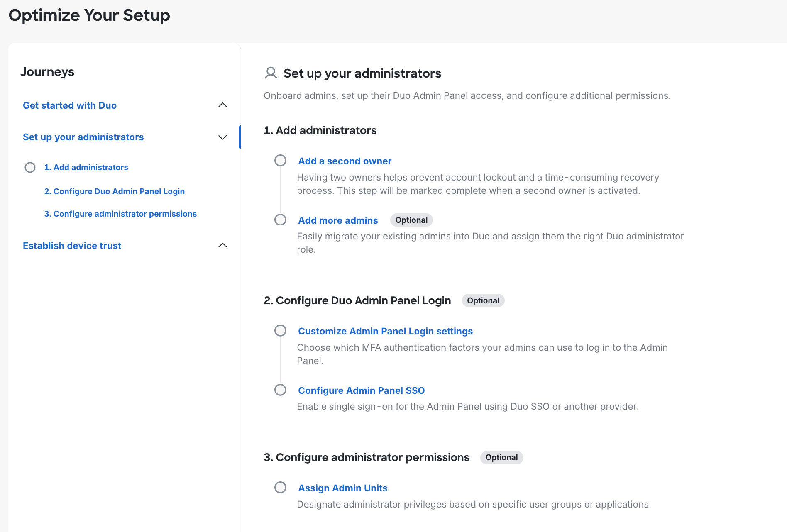The image size is (787, 532).
Task: Open Customize Admin Panel Login settings link
Action: tap(385, 331)
